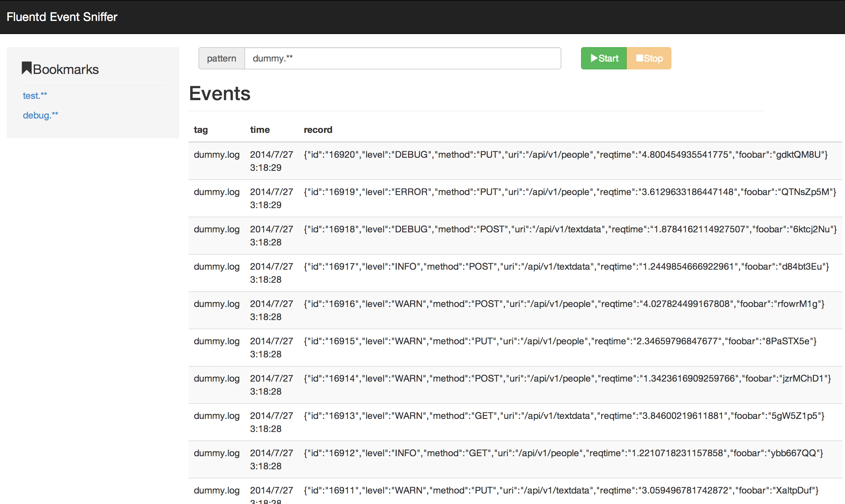Viewport: 845px width, 504px height.
Task: Click the time column header
Action: point(260,130)
